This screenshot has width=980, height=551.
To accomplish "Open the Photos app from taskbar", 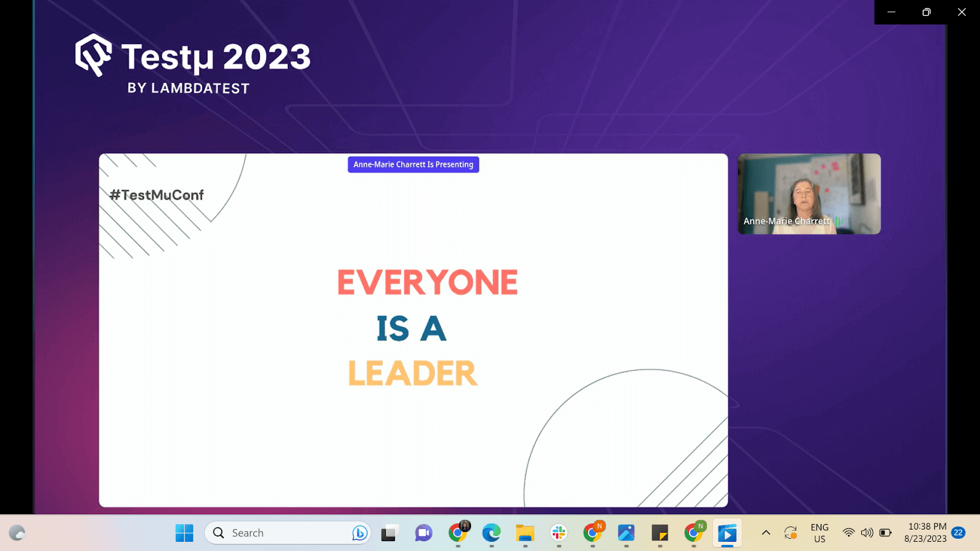I will 626,533.
